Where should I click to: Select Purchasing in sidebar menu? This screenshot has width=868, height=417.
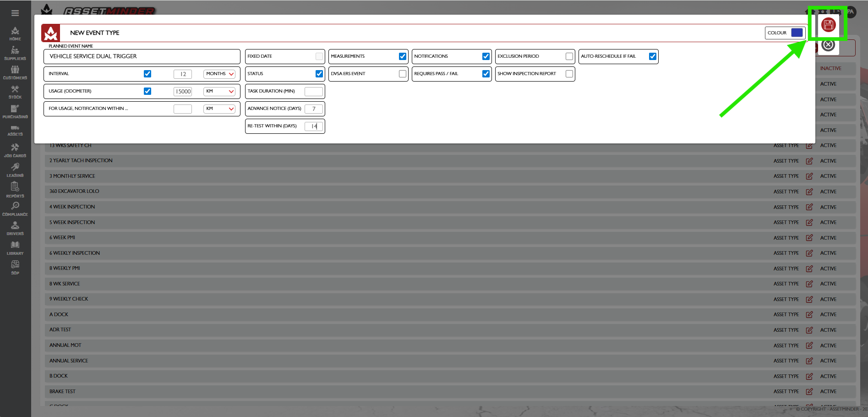tap(15, 111)
